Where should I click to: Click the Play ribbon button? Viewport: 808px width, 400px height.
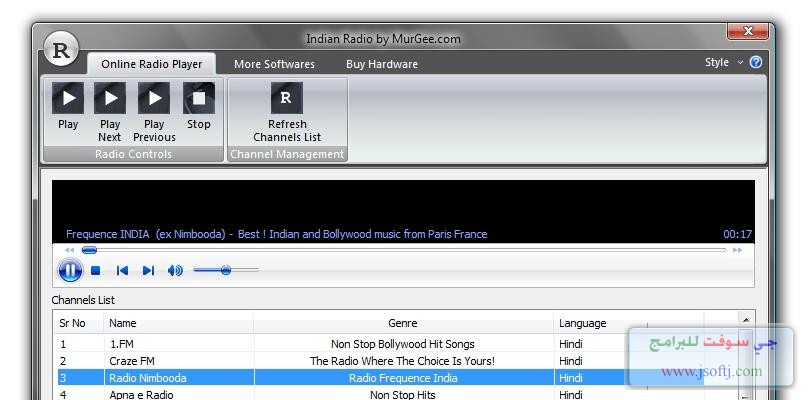coord(68,107)
